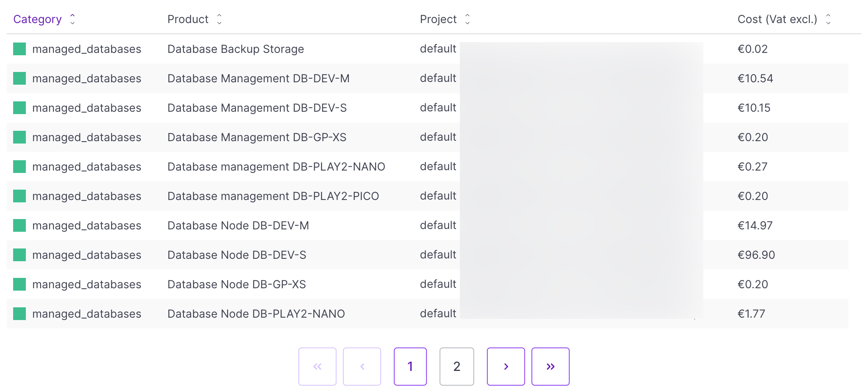Click the green swatch beside Database Management DB-DEV-M

coord(19,78)
